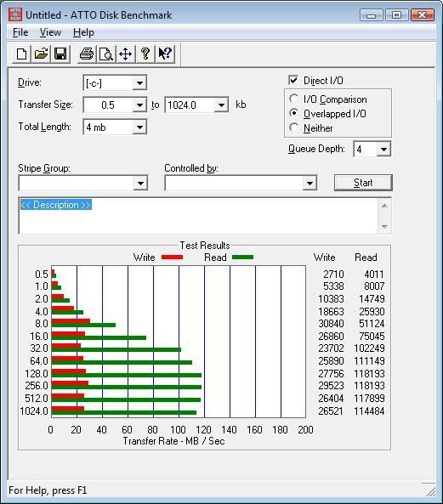Screen dimensions: 443x504
Task: Click the write value 30840
Action: point(331,323)
